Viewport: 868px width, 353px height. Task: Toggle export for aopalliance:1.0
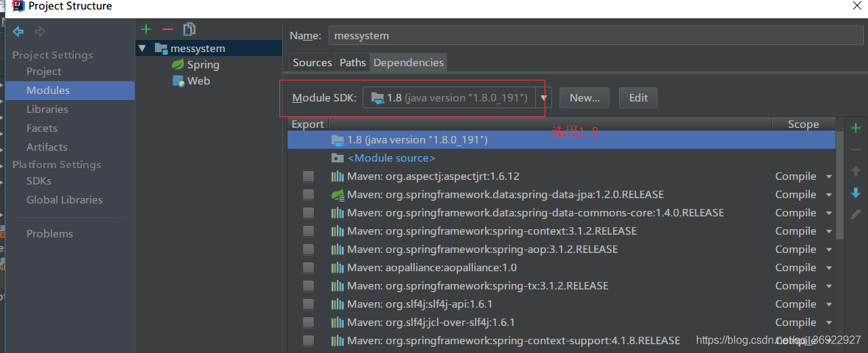309,267
